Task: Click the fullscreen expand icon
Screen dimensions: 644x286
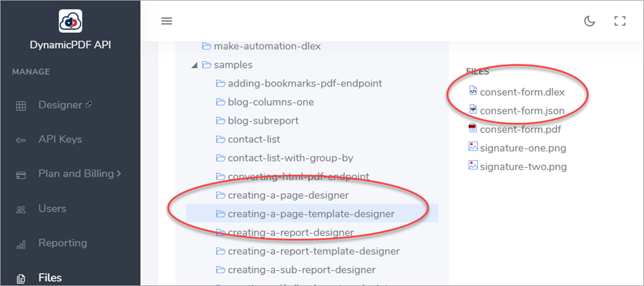Action: tap(620, 21)
